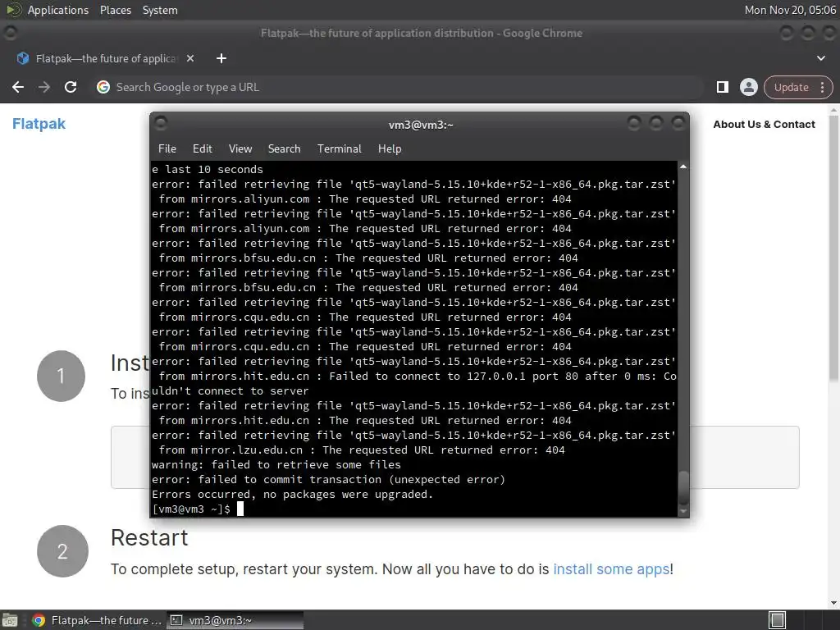This screenshot has height=630, width=840.
Task: Open terminal Search menu
Action: pos(284,149)
